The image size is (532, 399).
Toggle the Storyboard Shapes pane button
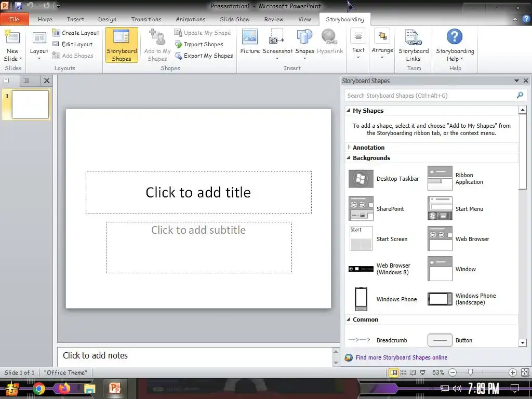122,45
